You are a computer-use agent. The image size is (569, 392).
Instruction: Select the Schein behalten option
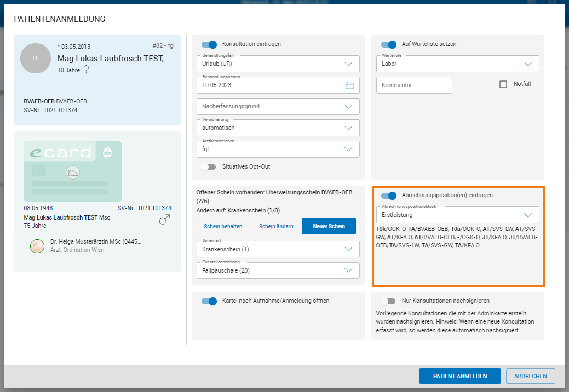[222, 226]
